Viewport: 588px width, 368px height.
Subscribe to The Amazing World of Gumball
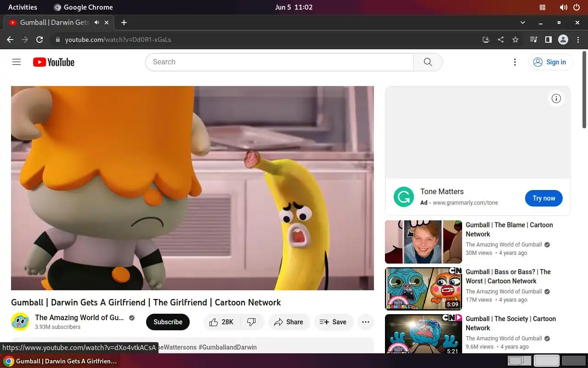tap(168, 322)
